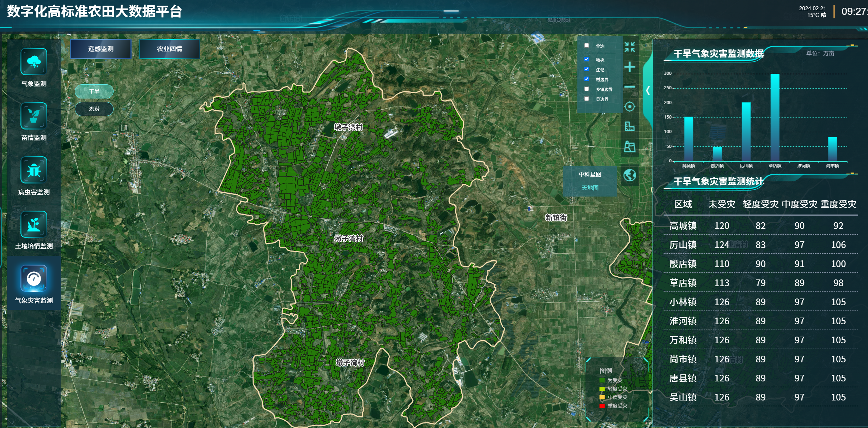868x428 pixels.
Task: Click the shrink fullscreen arrows icon
Action: pos(630,47)
